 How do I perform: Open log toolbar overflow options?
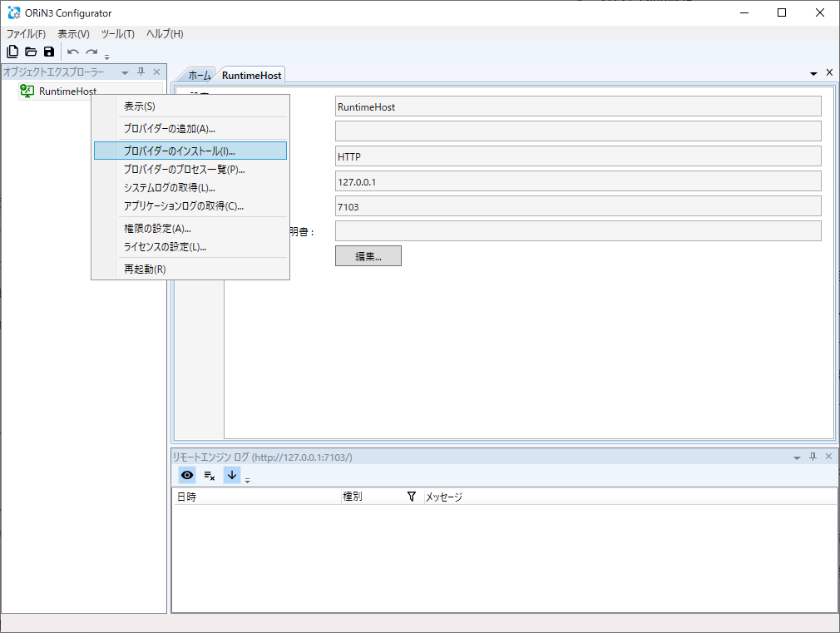[247, 480]
